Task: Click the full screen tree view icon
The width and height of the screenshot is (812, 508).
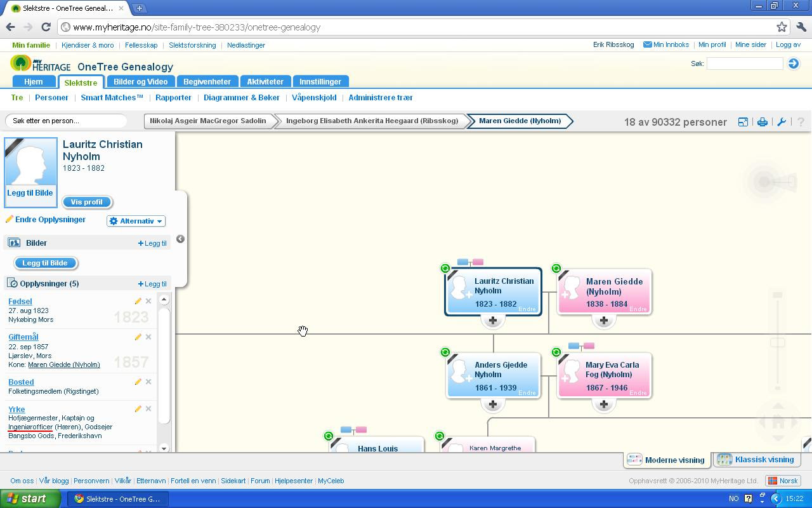Action: [x=743, y=122]
